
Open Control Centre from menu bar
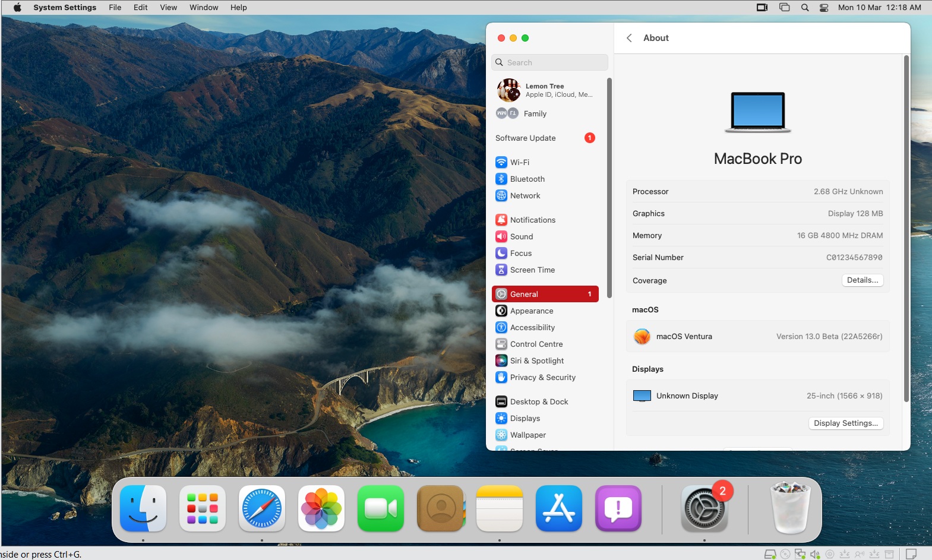click(x=824, y=7)
